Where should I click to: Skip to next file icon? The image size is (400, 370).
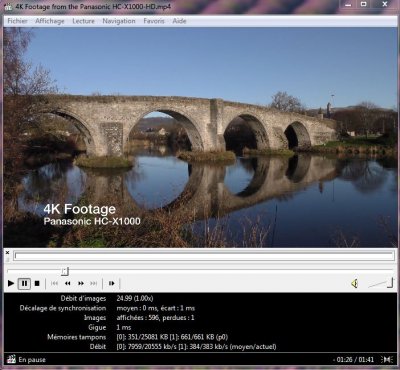tap(94, 283)
